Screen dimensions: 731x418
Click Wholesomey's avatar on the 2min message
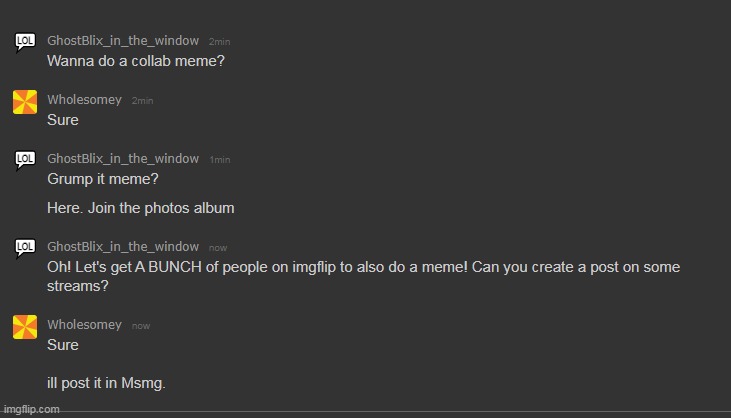pos(25,101)
